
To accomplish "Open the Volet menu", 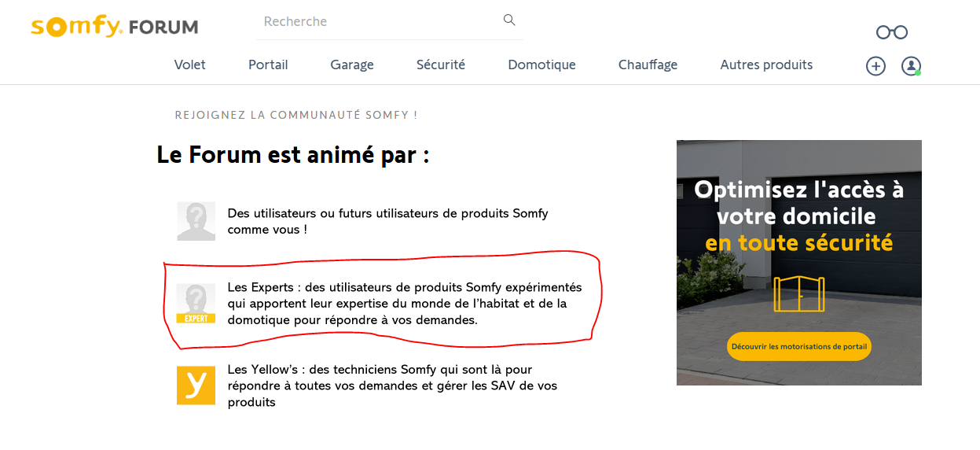I will (x=189, y=65).
